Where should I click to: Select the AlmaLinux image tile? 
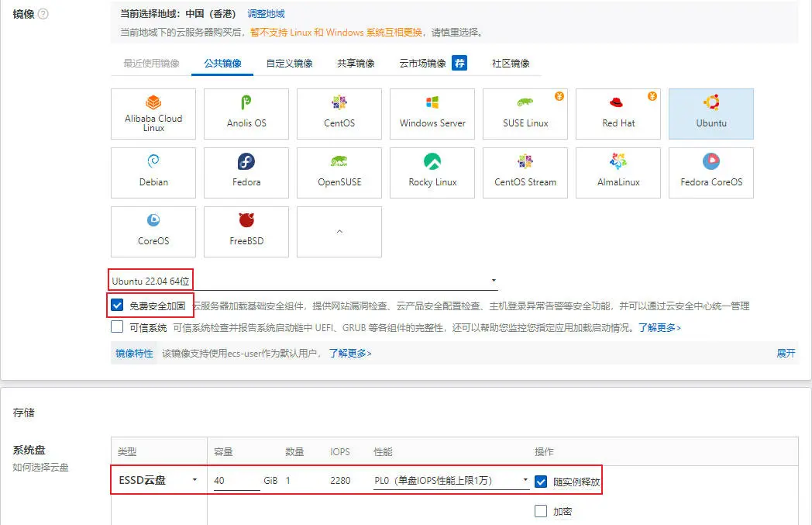coord(618,173)
